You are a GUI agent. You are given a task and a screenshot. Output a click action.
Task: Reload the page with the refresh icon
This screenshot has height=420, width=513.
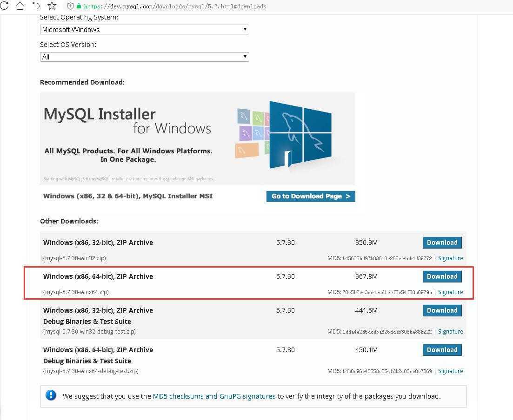click(5, 6)
